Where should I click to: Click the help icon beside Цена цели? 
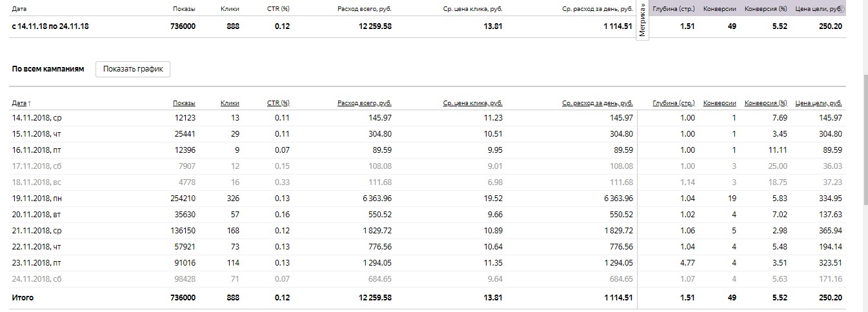pos(841,9)
